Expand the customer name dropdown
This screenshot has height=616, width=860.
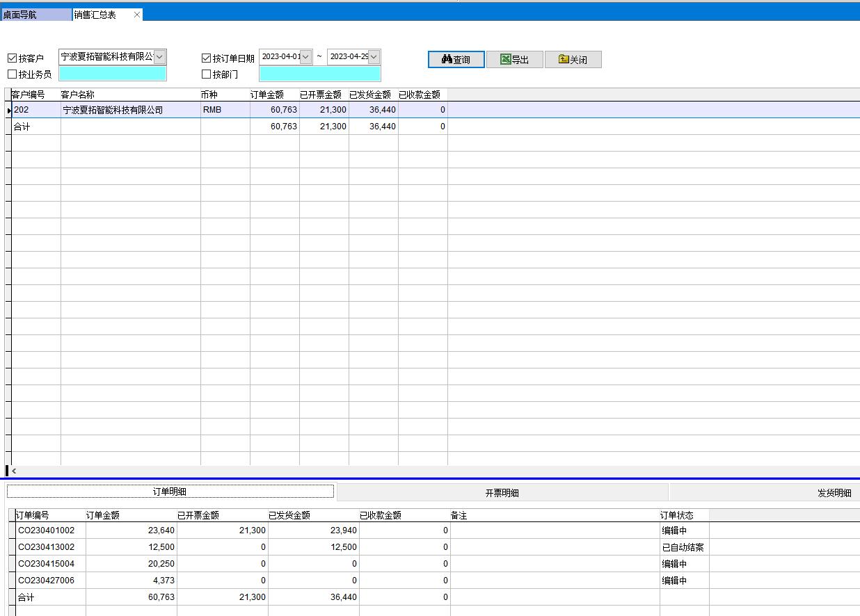coord(159,57)
